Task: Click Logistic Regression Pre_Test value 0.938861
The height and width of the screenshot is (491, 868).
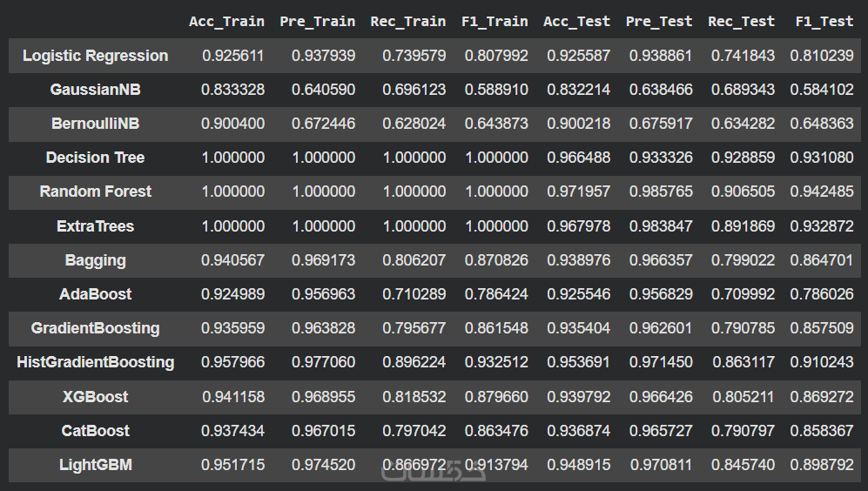Action: pyautogui.click(x=661, y=56)
